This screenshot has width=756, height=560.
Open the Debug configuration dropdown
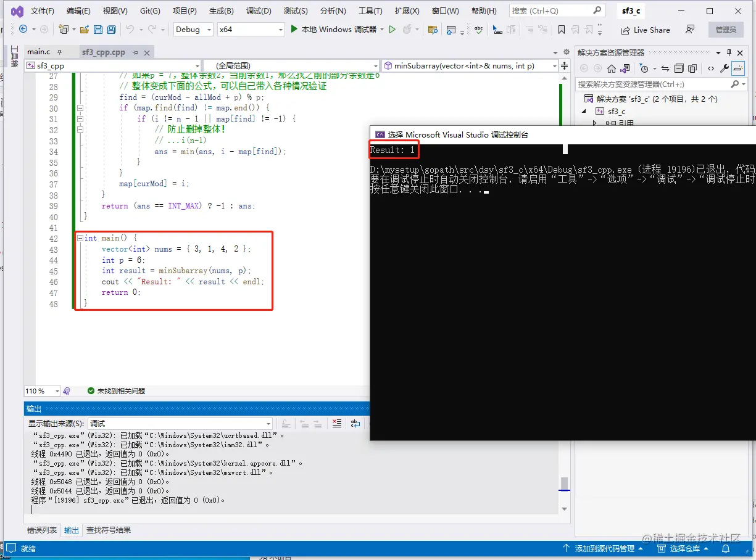click(193, 29)
